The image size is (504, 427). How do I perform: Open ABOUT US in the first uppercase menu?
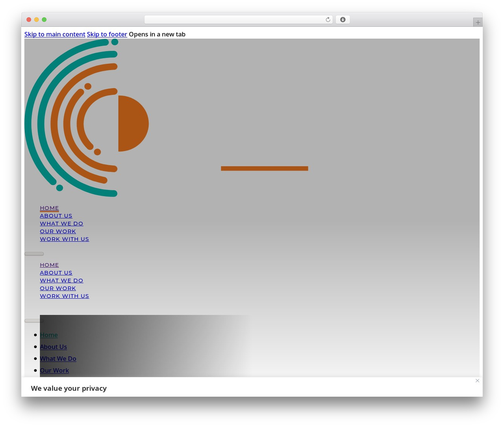coord(56,216)
